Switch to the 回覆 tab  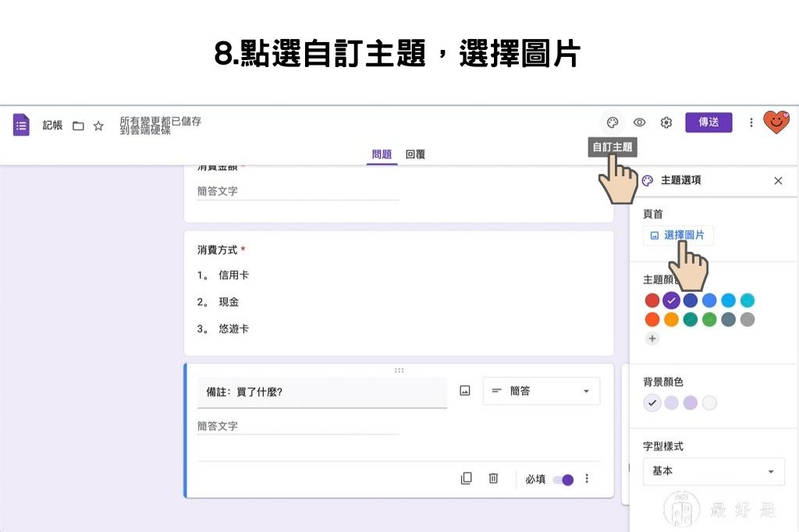(414, 154)
